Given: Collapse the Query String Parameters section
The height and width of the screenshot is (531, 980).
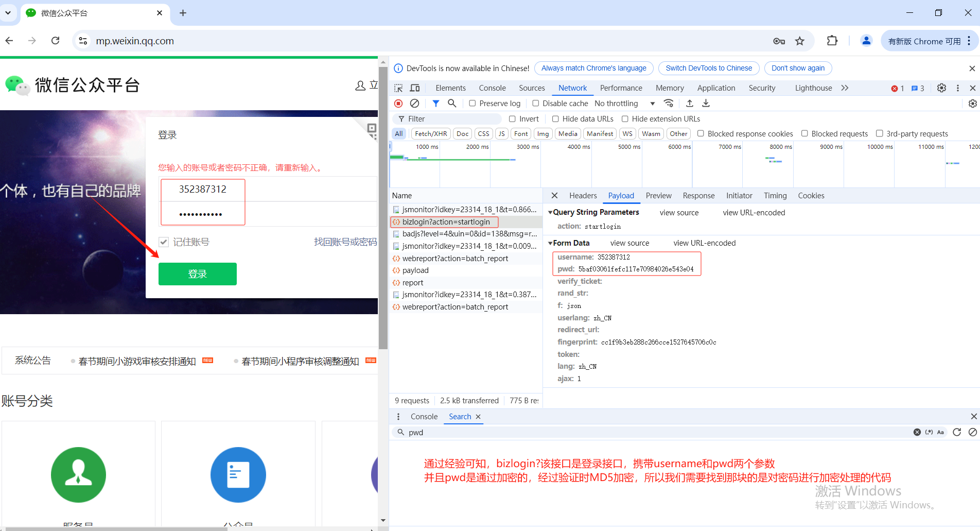Looking at the screenshot, I should click(550, 213).
